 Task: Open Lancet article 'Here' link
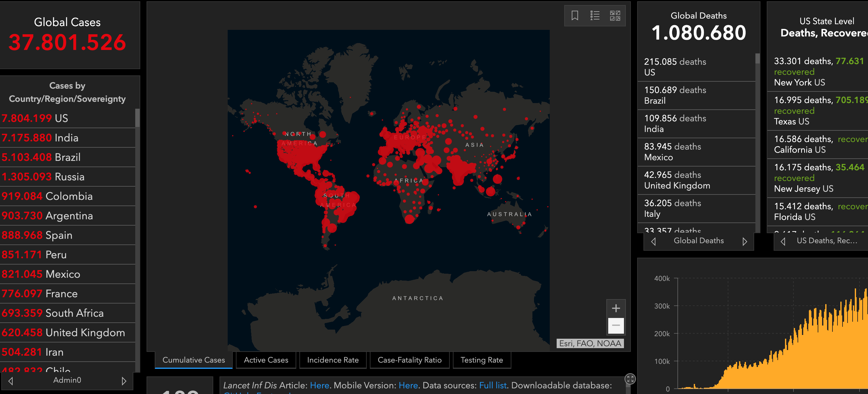pos(319,385)
